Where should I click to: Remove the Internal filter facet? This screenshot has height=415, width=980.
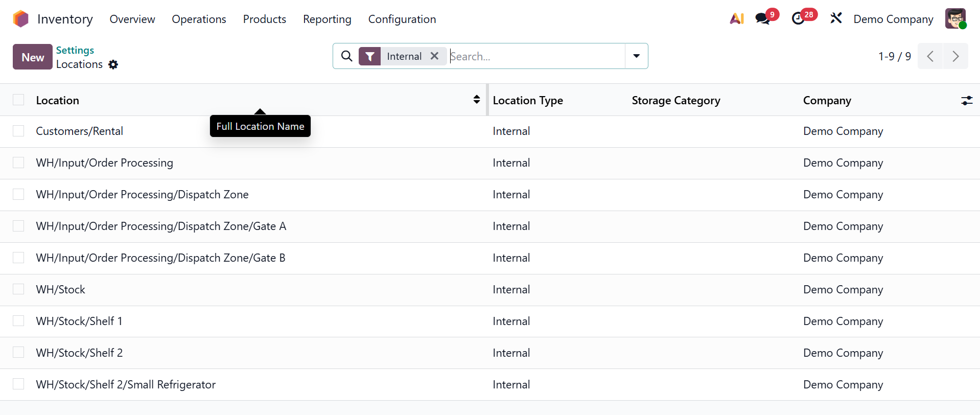pos(434,56)
